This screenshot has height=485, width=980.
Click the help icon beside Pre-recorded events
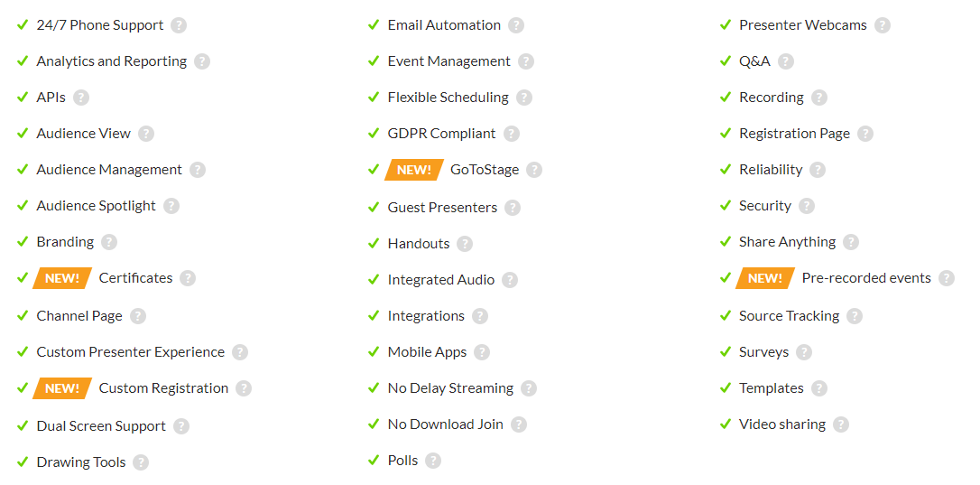point(947,278)
